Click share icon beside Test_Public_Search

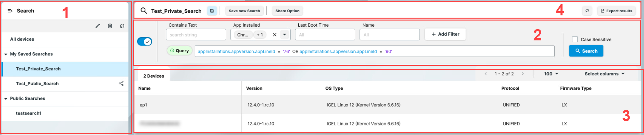tap(121, 83)
